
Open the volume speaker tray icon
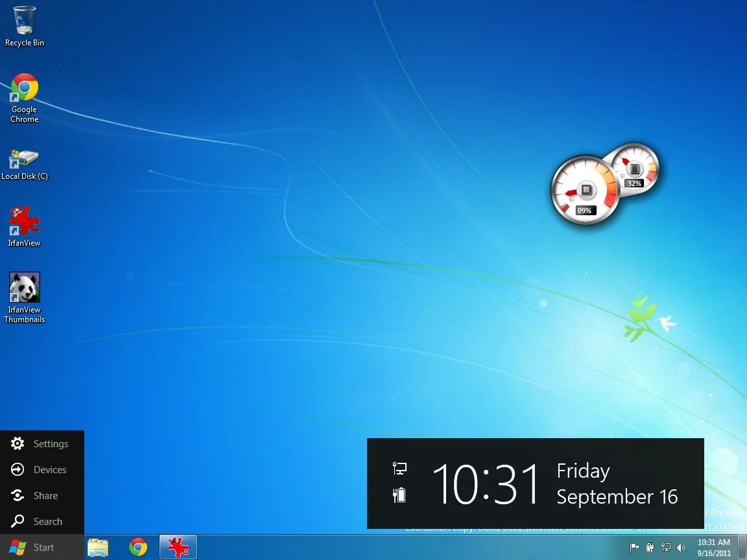point(682,548)
